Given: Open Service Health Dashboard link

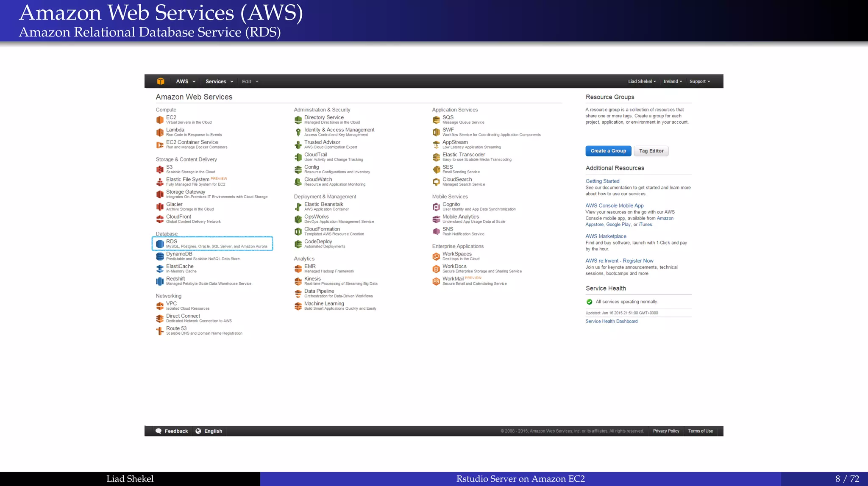Looking at the screenshot, I should pos(611,321).
